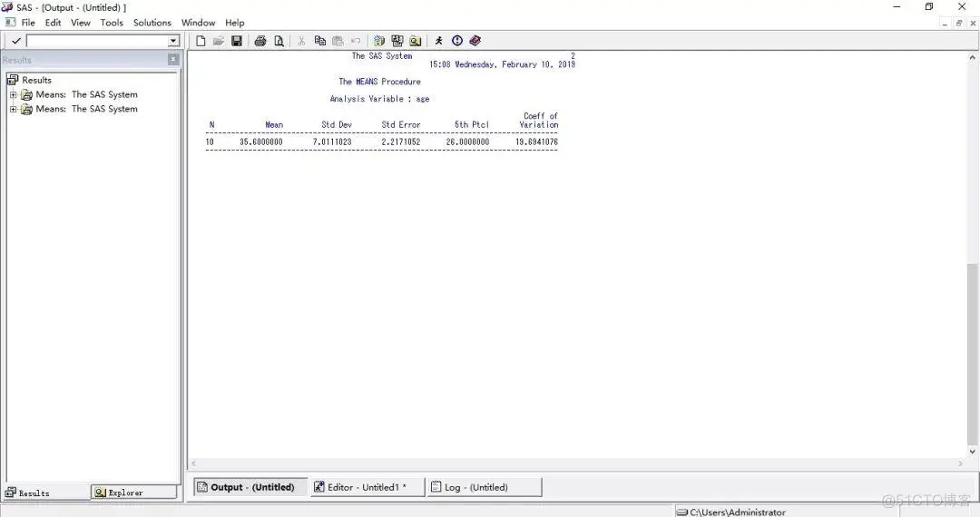Switch to the Editor - Untitled1 window tab
The width and height of the screenshot is (980, 517).
pos(367,487)
